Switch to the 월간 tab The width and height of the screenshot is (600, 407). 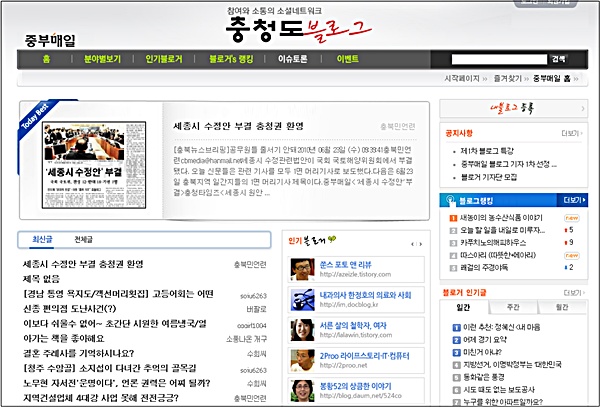[562, 307]
